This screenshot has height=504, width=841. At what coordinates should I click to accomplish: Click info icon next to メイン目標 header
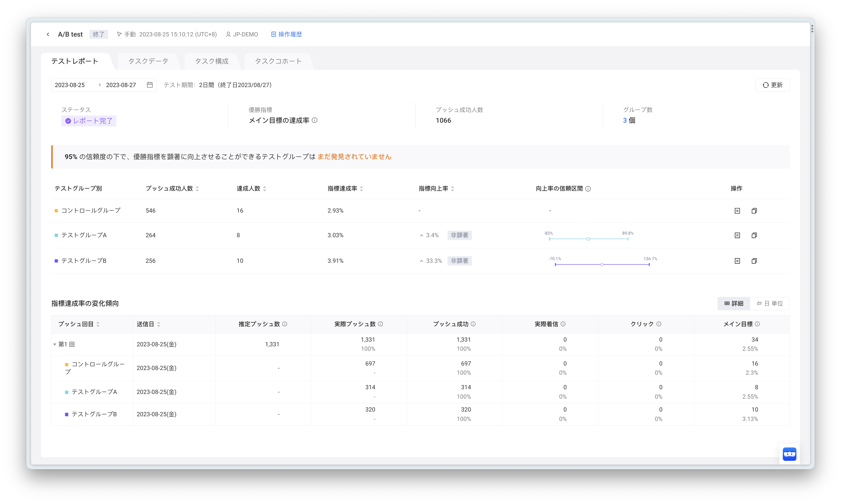click(757, 324)
